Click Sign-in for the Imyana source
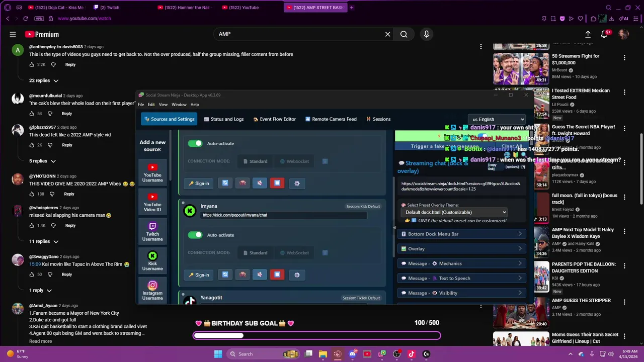Viewport: 644px width, 362px height. pyautogui.click(x=199, y=275)
